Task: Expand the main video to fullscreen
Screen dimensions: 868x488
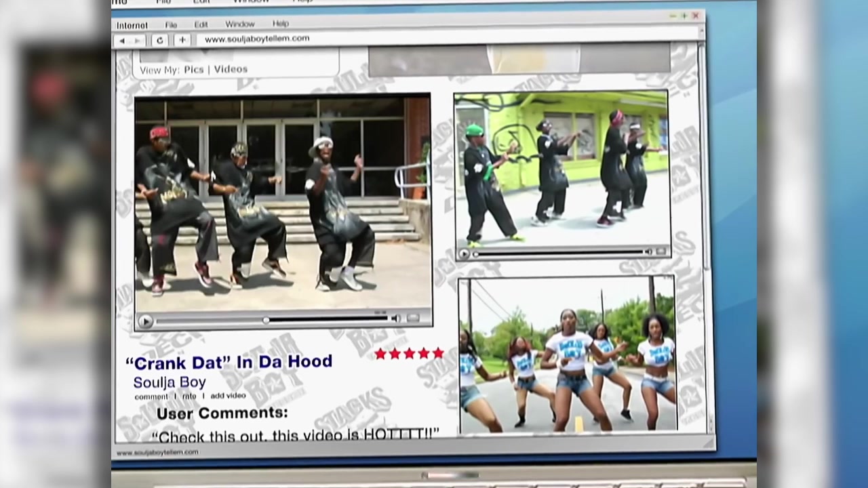Action: pyautogui.click(x=413, y=318)
